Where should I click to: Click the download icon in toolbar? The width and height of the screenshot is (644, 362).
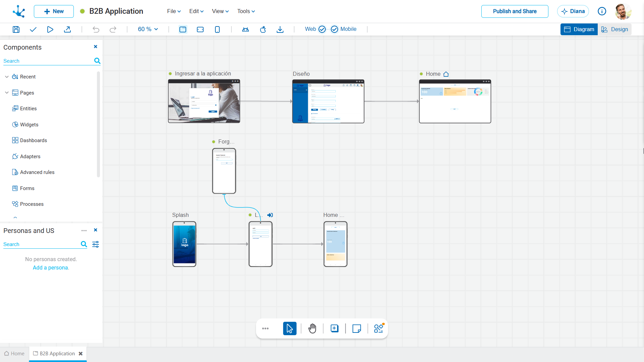click(280, 29)
